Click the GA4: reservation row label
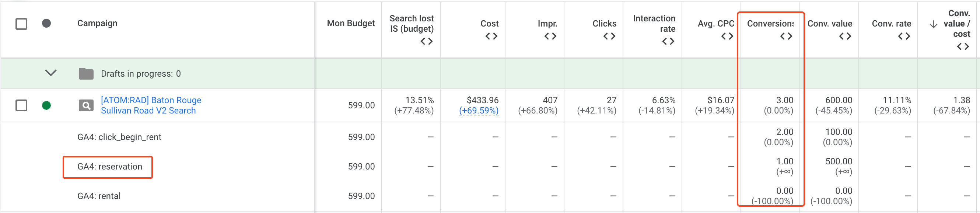This screenshot has height=213, width=980. pos(109,167)
